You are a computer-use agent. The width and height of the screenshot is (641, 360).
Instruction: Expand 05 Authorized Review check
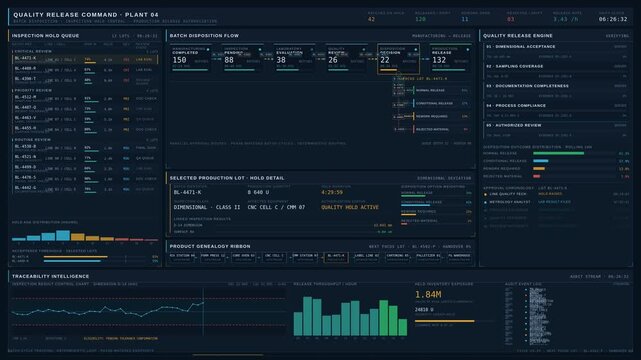pyautogui.click(x=556, y=130)
